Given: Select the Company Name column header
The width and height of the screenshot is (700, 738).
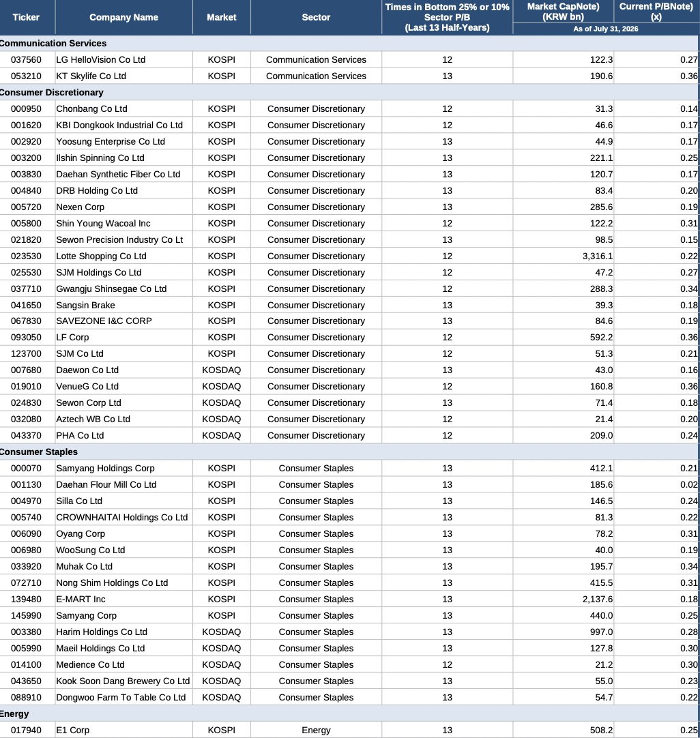Looking at the screenshot, I should pyautogui.click(x=123, y=18).
